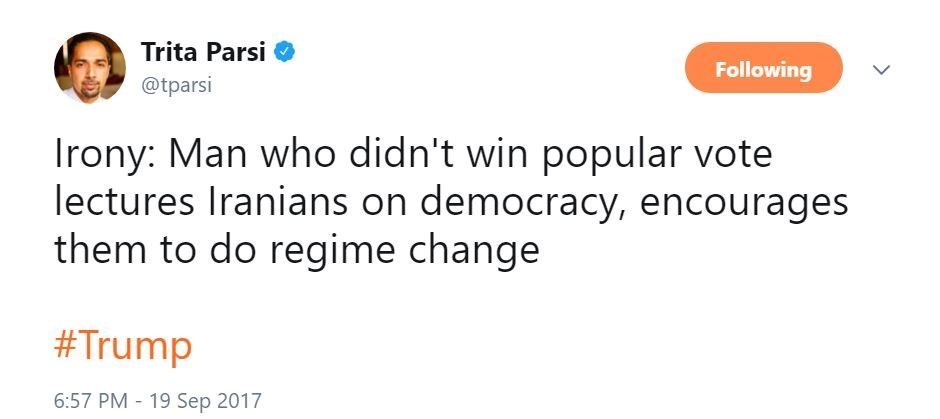
Task: Click the blue verified badge checkmark
Action: point(285,52)
